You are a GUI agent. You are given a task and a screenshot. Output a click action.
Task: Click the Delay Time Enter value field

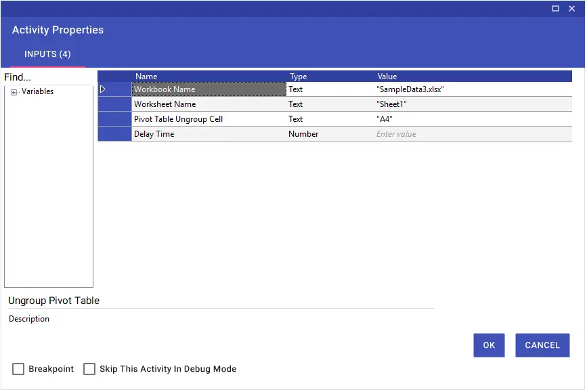474,135
